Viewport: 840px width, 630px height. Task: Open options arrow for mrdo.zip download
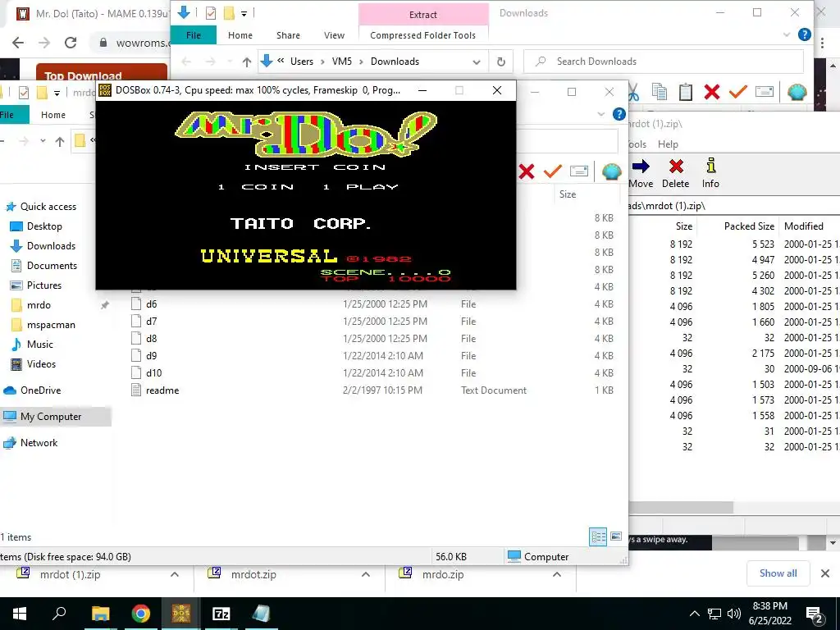(x=557, y=574)
